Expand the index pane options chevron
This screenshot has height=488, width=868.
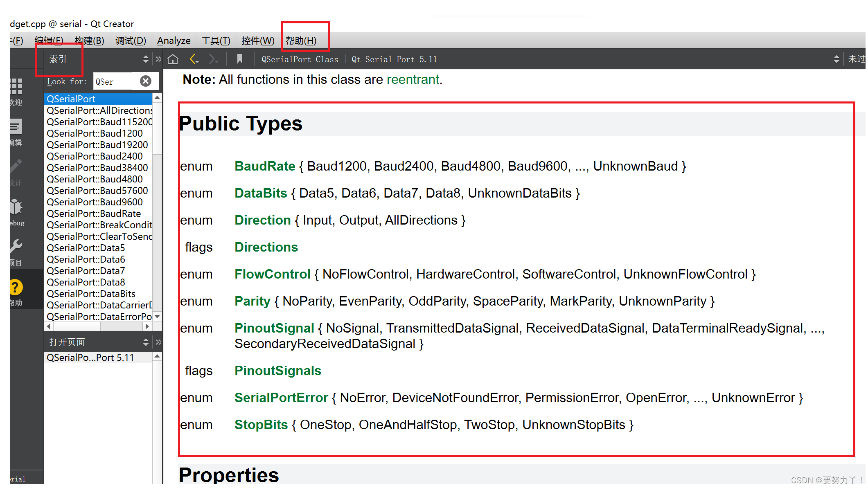tap(159, 59)
